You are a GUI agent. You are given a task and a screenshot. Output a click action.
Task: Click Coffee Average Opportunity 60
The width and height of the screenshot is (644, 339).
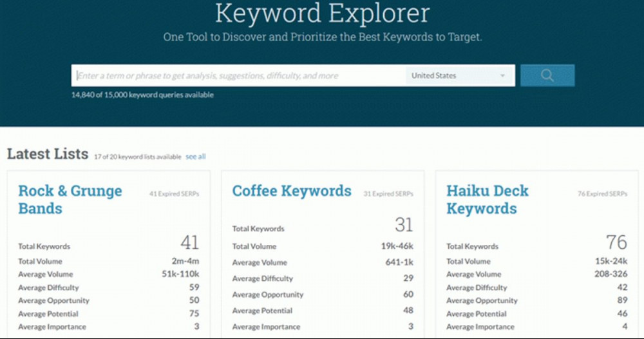point(408,295)
